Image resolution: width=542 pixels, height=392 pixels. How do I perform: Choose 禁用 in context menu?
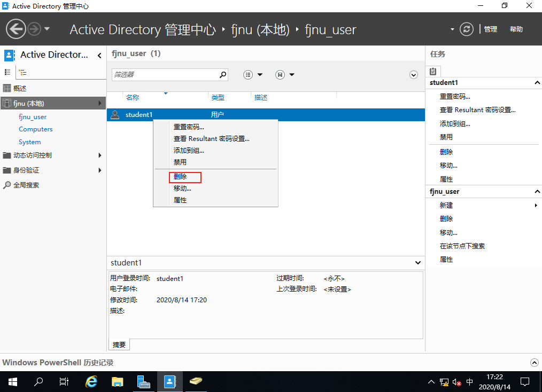pos(180,162)
